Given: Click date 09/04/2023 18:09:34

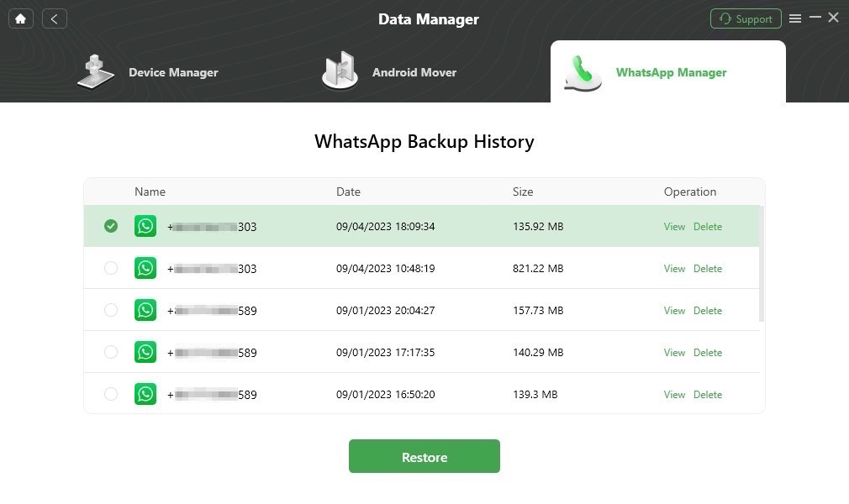Looking at the screenshot, I should coord(386,226).
